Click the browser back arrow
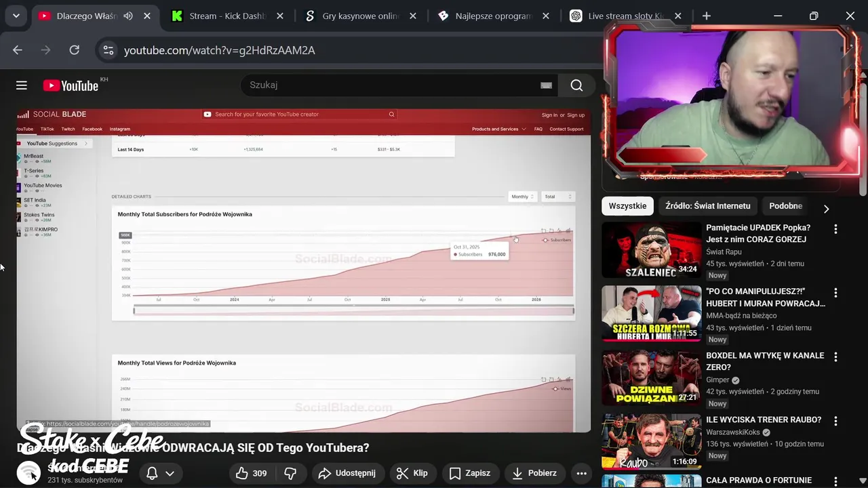Viewport: 868px width, 488px height. (x=18, y=49)
